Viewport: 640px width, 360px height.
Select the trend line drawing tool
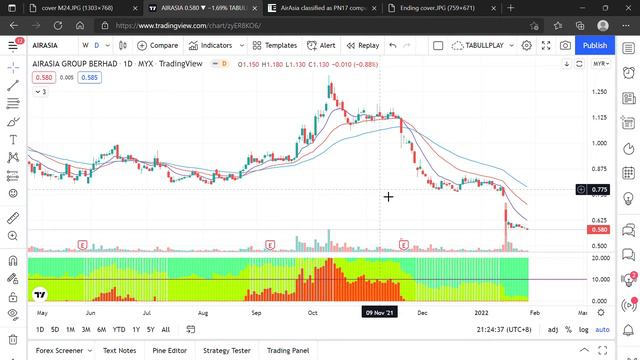coord(13,85)
